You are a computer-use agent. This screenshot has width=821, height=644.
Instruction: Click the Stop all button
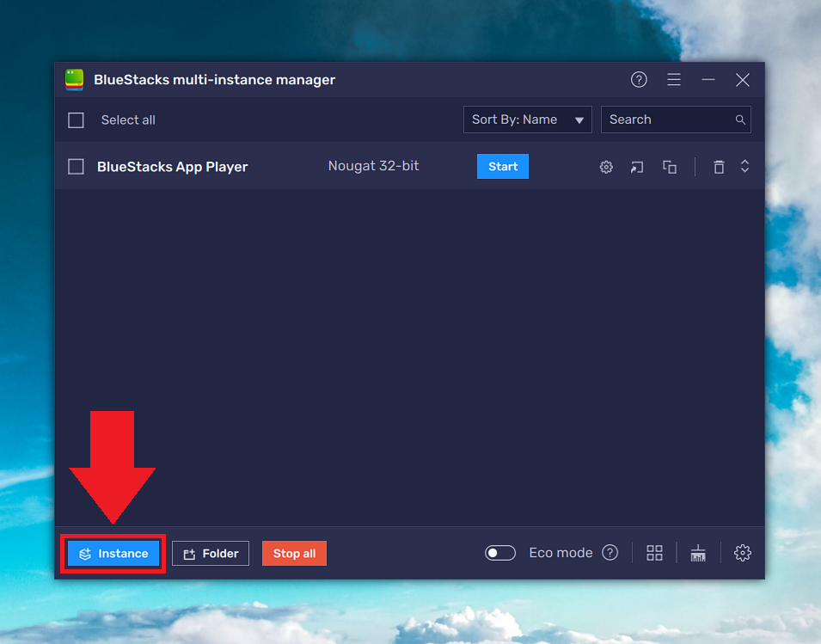(x=294, y=554)
